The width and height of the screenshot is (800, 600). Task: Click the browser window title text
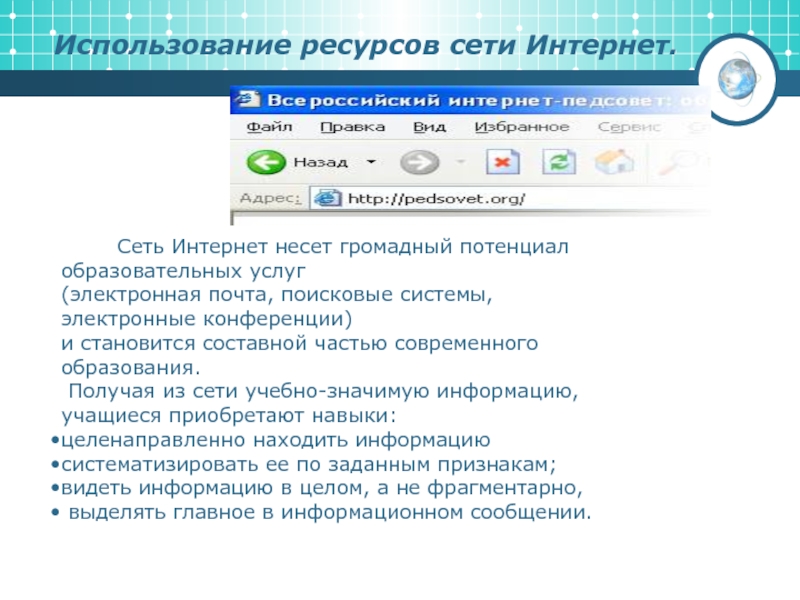pos(485,100)
